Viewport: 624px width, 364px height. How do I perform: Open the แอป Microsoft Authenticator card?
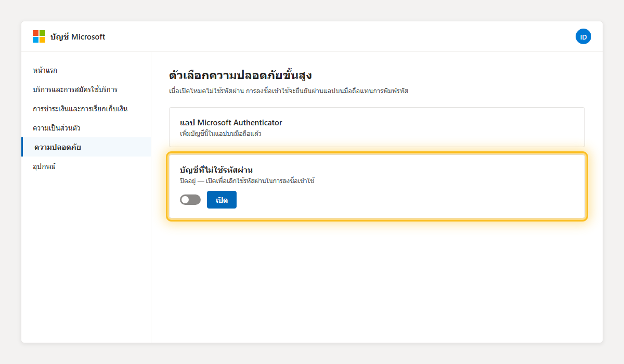(x=377, y=127)
